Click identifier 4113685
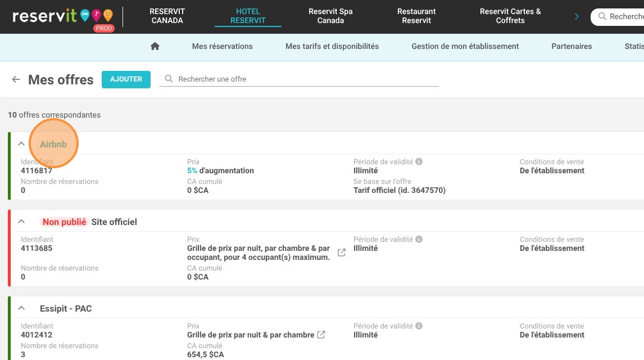This screenshot has width=644, height=360. 37,248
